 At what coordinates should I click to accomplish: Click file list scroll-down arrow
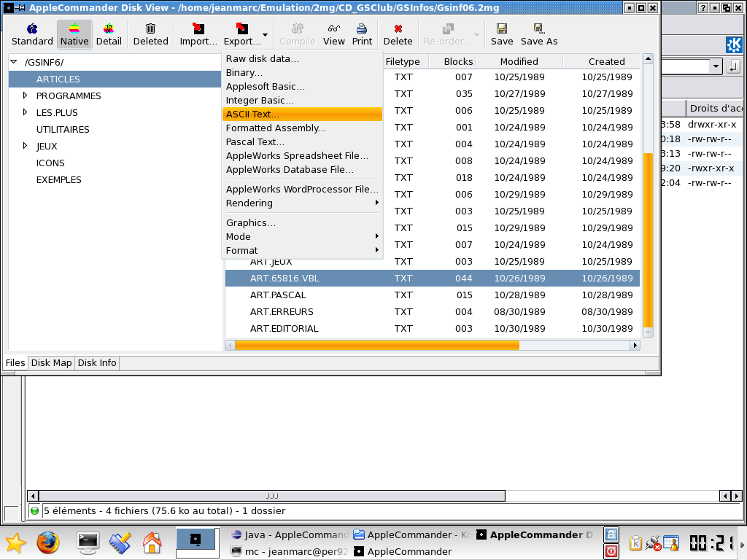[x=648, y=332]
